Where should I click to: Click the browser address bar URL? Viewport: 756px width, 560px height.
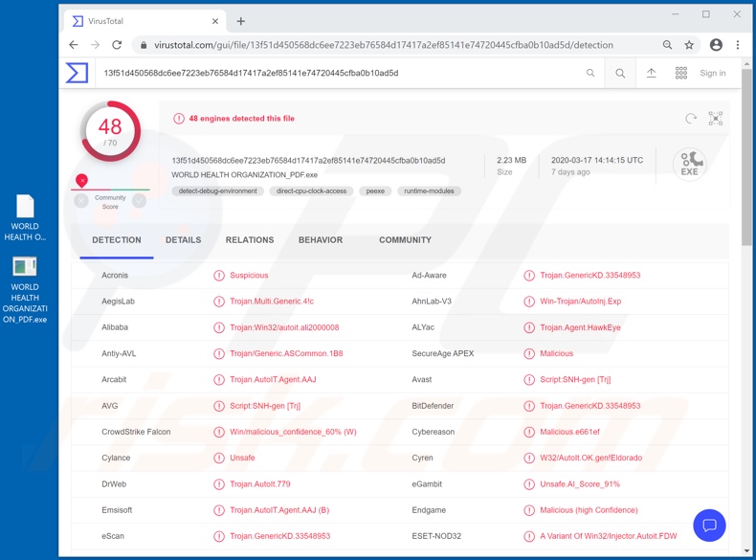[x=384, y=45]
